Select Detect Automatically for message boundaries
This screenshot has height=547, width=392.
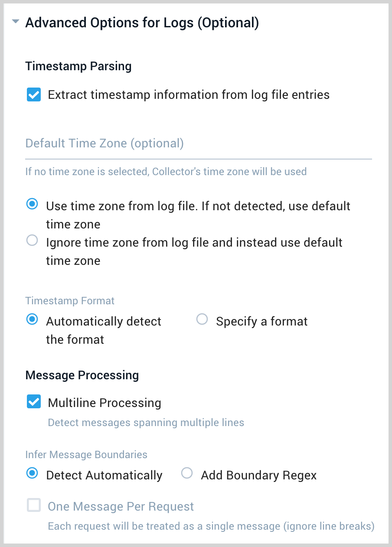[x=32, y=473]
